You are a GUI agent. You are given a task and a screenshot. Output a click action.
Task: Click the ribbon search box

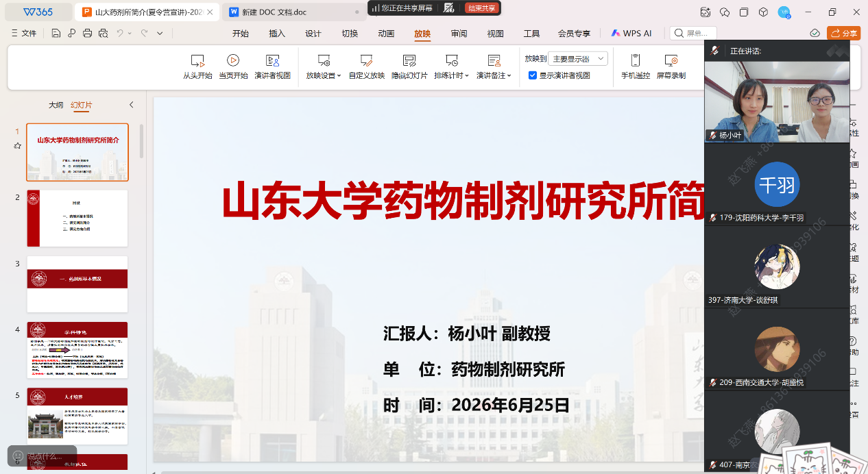point(693,33)
